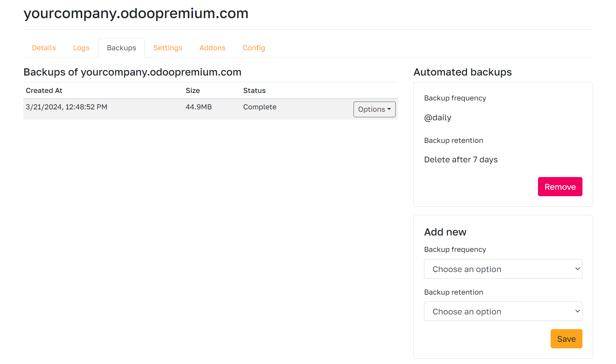Switch to the Logs tab
This screenshot has height=364, width=616.
[x=81, y=48]
